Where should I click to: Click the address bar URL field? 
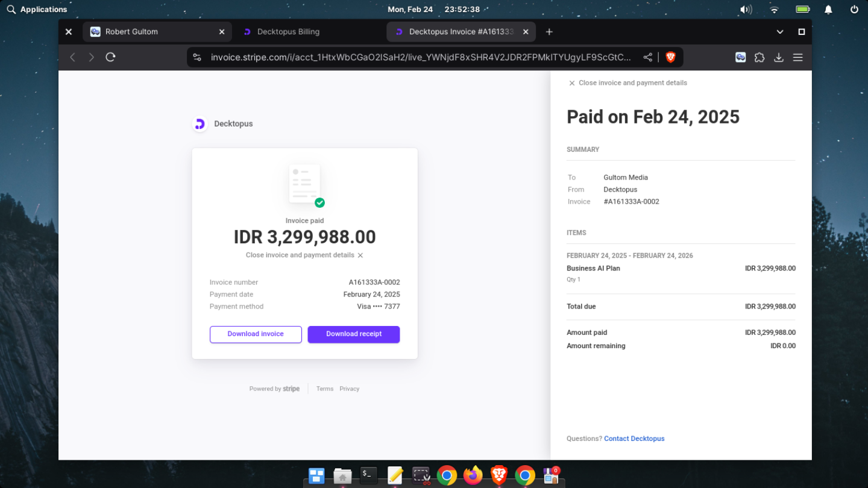[421, 57]
